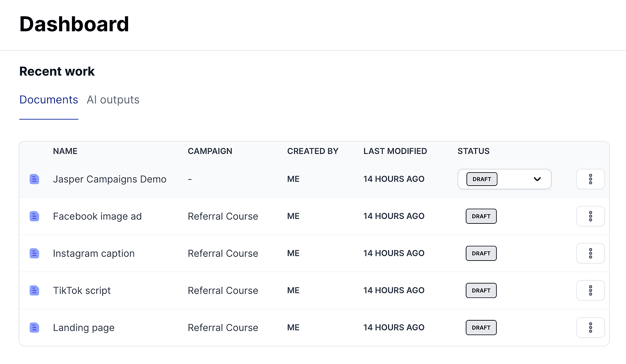Click the document icon beside Jasper Campaigns Demo
The width and height of the screenshot is (626, 364).
(x=34, y=179)
